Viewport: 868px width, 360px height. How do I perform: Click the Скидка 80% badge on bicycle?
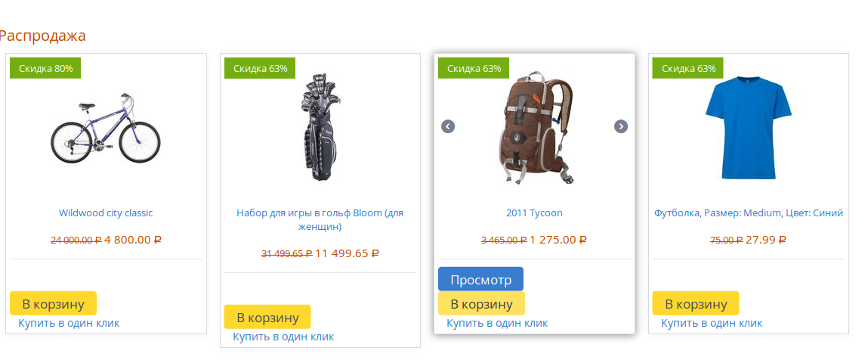(45, 68)
